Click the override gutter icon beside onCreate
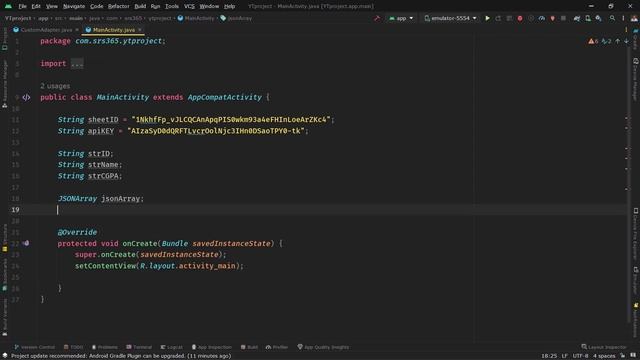The image size is (640, 360). pyautogui.click(x=26, y=243)
